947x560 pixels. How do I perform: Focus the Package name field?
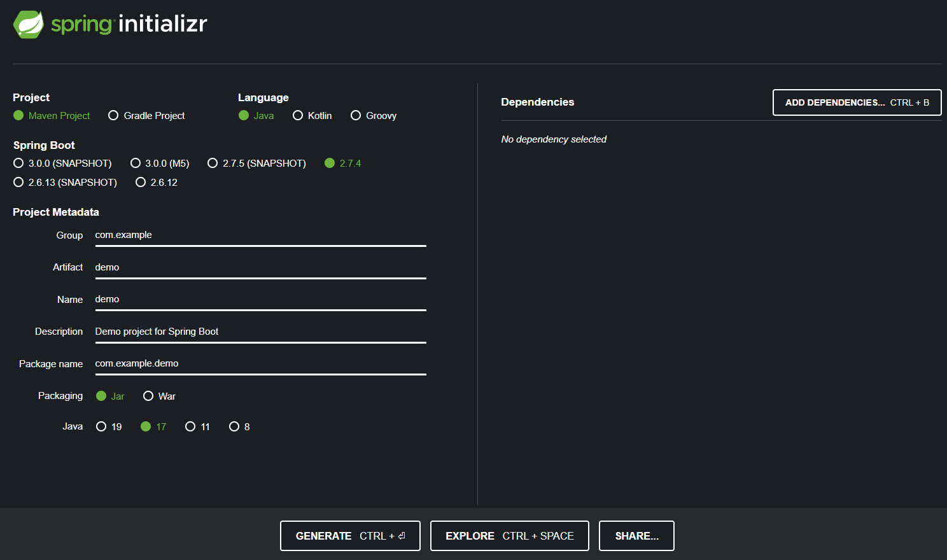click(x=261, y=364)
